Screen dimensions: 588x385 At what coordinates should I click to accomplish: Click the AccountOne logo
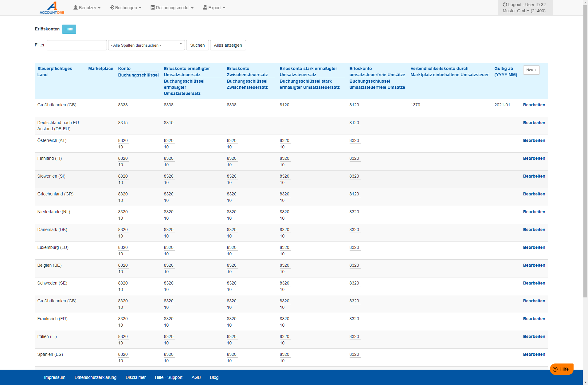(x=52, y=8)
